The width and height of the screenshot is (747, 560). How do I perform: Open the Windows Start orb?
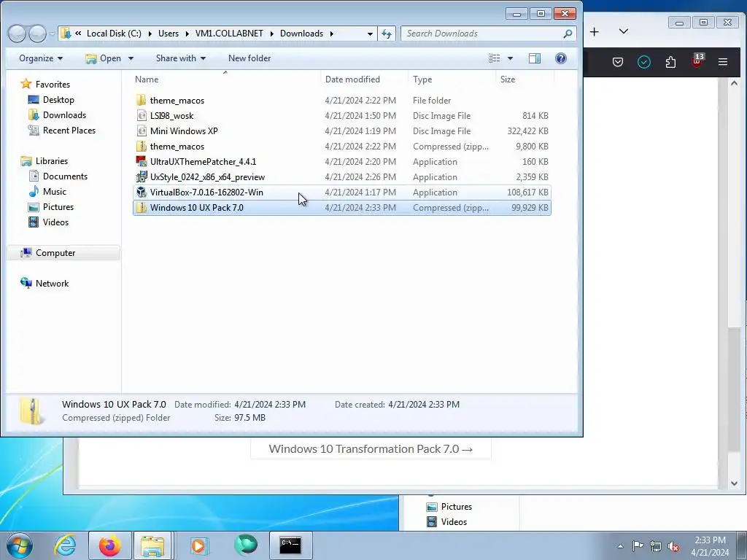(x=20, y=545)
